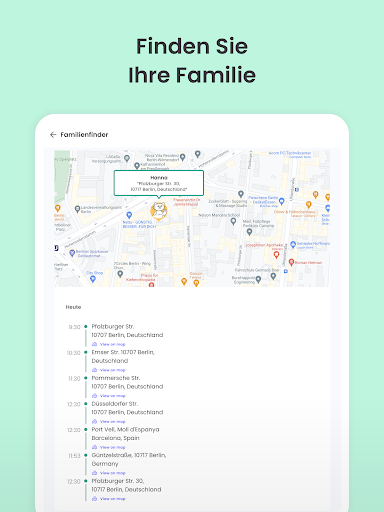Screen dimensions: 384x512
Task: Tap the Zuckerblatt Sugaring studio pin
Action: point(241,194)
